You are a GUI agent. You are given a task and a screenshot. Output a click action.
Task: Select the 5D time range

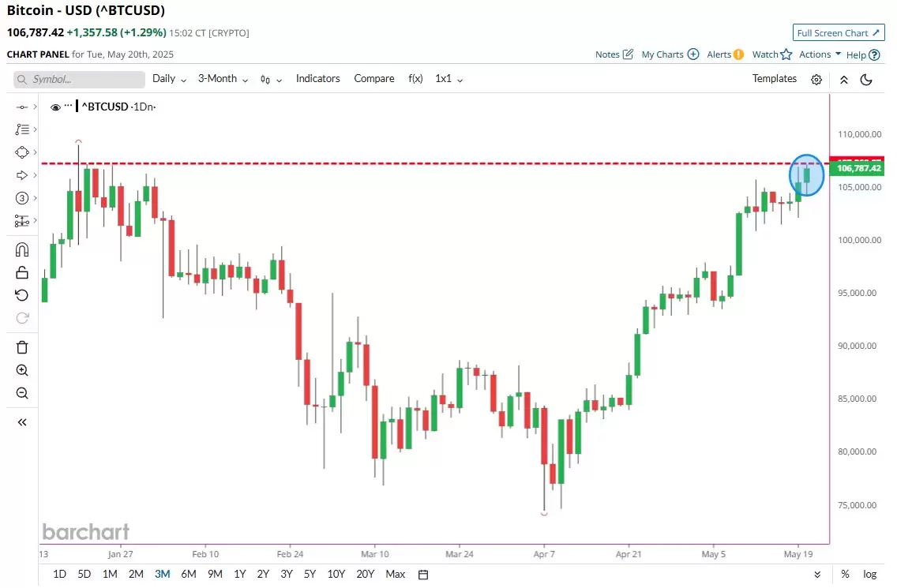click(x=84, y=574)
